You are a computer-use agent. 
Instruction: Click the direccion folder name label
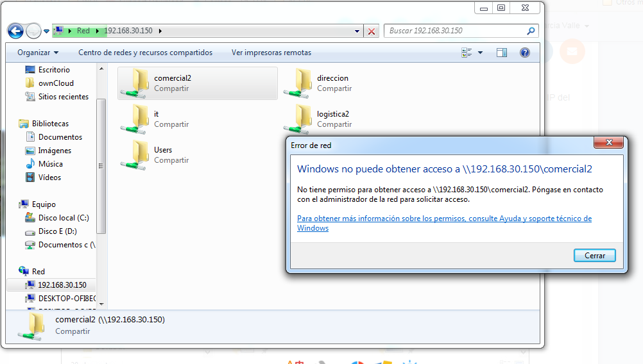coord(332,78)
